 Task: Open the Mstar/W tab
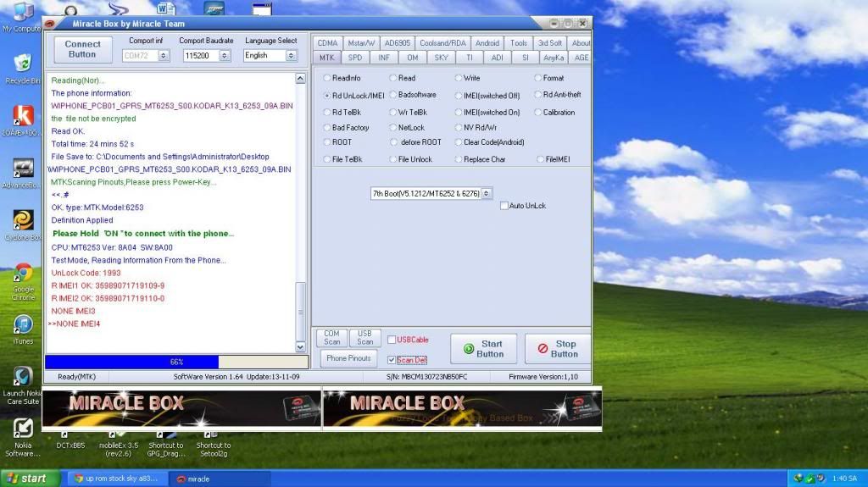coord(361,43)
